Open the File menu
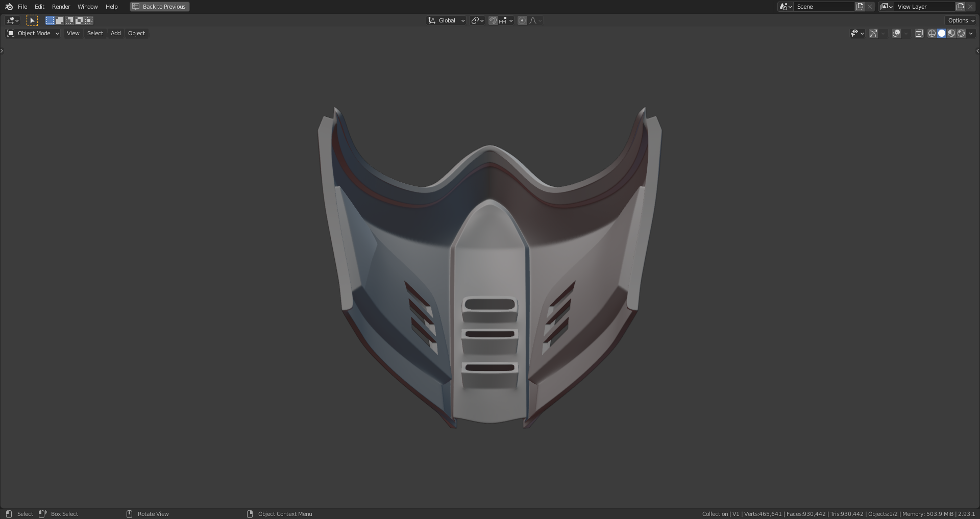The height and width of the screenshot is (519, 980). [x=22, y=7]
